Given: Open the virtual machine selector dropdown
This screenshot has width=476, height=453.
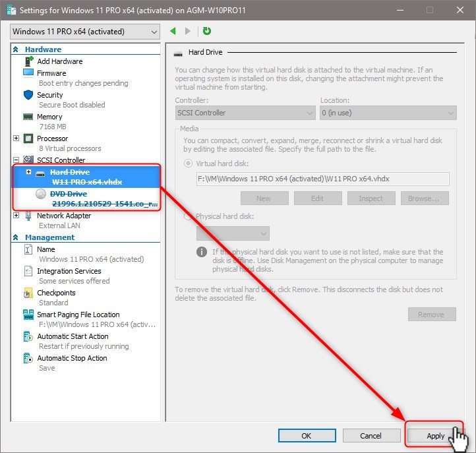Looking at the screenshot, I should [x=85, y=32].
